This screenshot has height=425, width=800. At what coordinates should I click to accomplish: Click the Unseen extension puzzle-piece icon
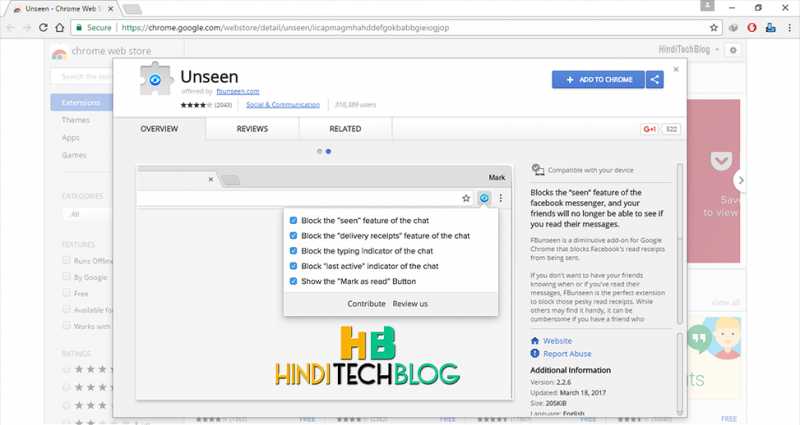155,79
